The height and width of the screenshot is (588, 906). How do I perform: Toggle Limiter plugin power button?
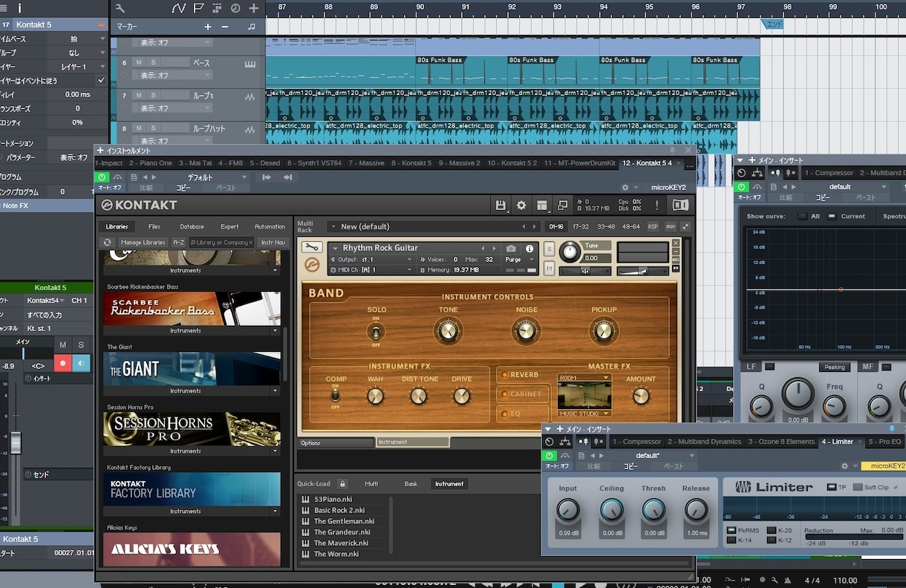point(550,456)
